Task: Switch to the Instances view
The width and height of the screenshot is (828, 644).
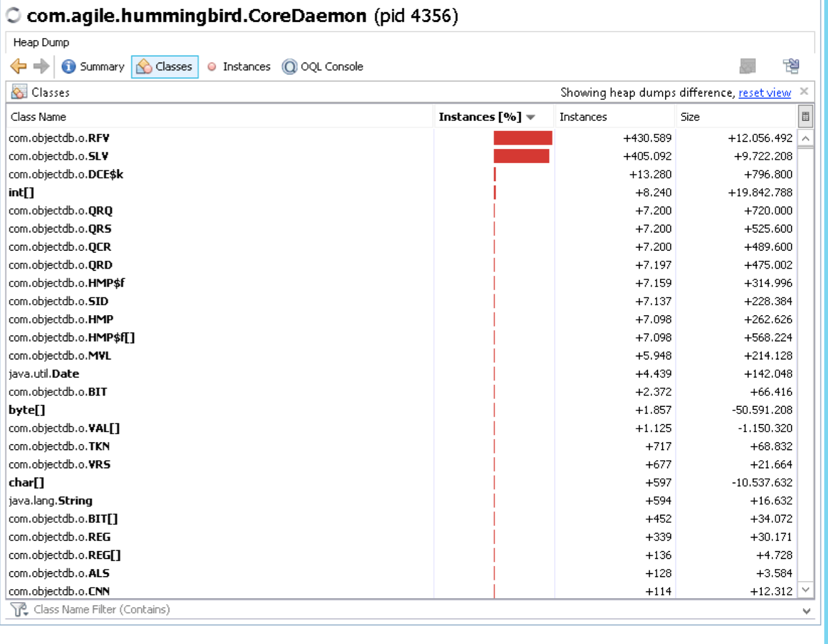Action: point(239,67)
